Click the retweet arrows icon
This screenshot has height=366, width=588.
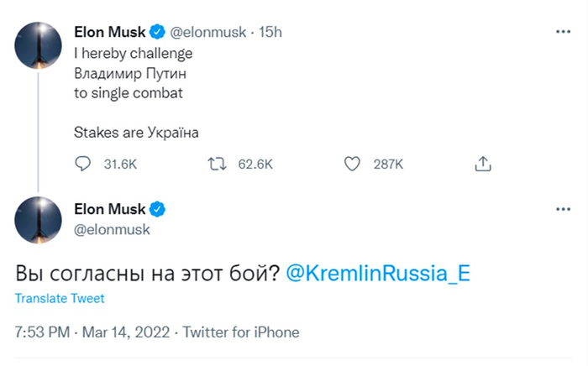coord(218,164)
